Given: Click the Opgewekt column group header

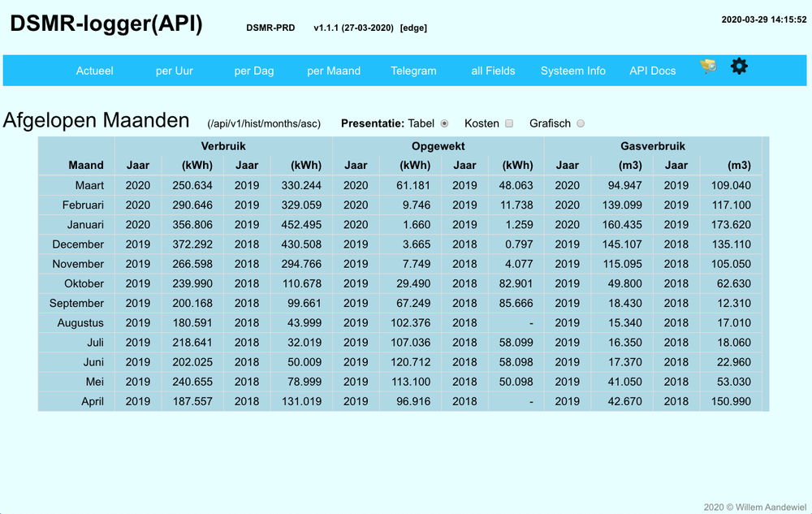Looking at the screenshot, I should click(438, 146).
